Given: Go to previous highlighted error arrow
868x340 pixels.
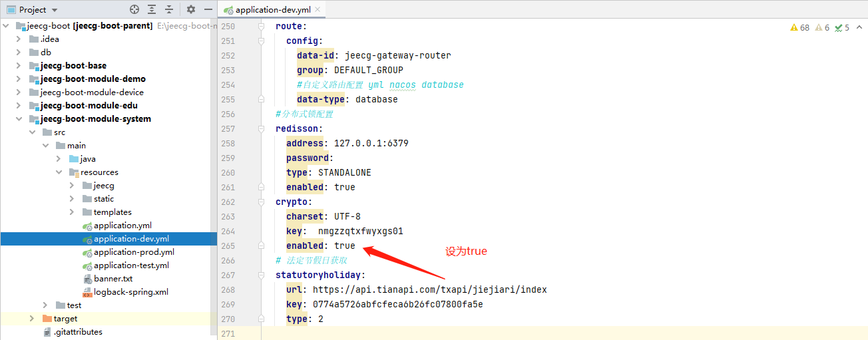Looking at the screenshot, I should (x=858, y=27).
